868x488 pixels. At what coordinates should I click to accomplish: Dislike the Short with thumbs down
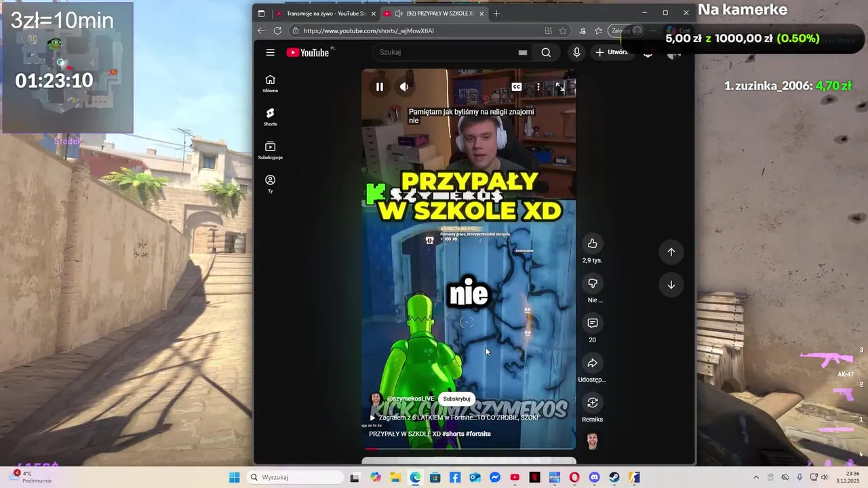(592, 283)
